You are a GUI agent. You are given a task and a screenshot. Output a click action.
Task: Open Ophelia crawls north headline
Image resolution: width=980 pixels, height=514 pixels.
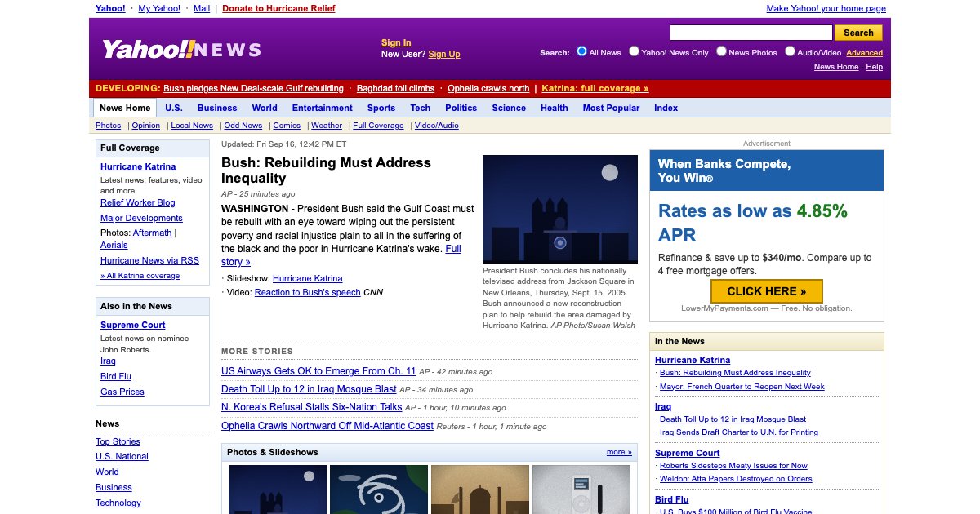(488, 88)
